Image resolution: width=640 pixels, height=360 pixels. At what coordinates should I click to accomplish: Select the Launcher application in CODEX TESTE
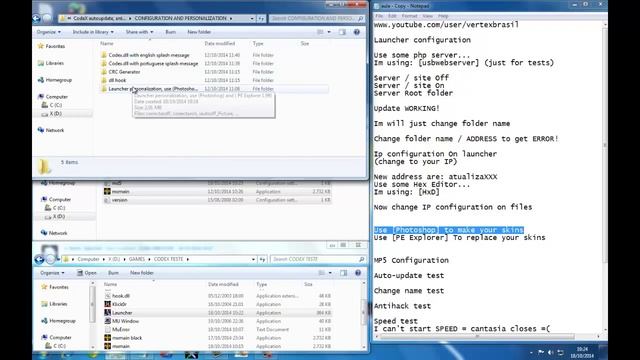218,313
